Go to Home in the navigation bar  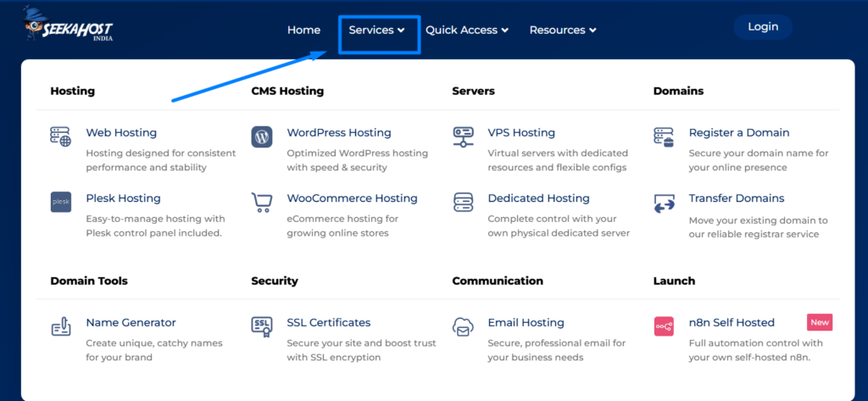pyautogui.click(x=304, y=30)
